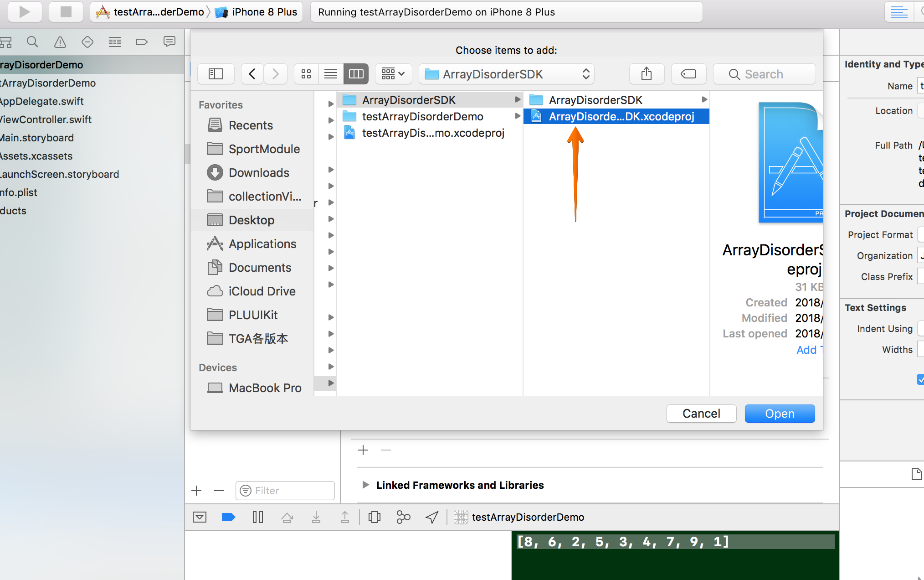
Task: Select Desktop in Favorites sidebar
Action: click(x=252, y=220)
